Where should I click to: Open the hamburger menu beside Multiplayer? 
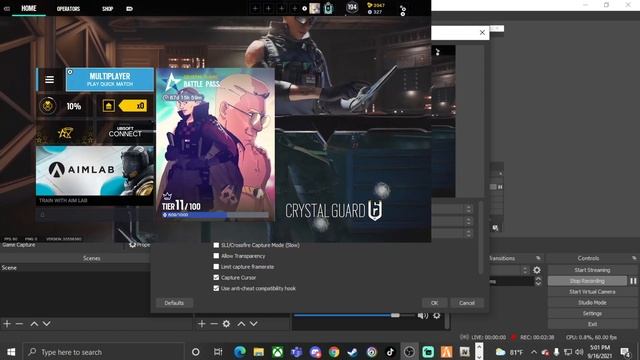click(49, 80)
